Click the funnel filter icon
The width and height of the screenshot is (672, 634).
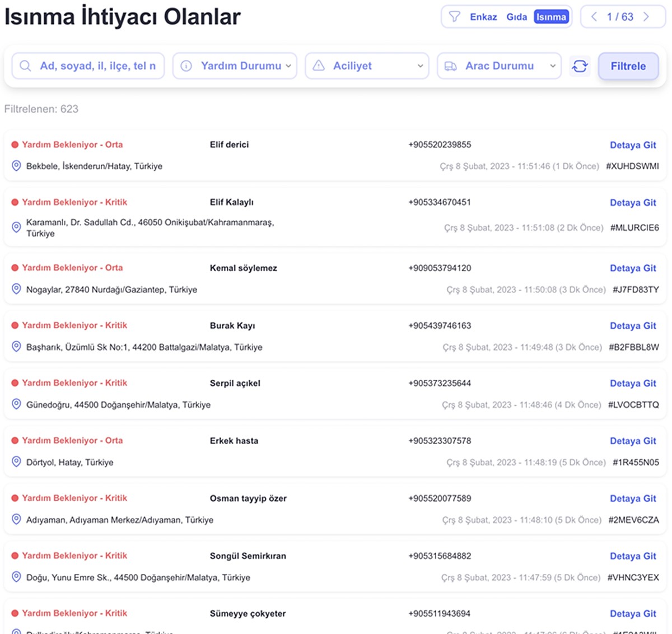pos(455,17)
